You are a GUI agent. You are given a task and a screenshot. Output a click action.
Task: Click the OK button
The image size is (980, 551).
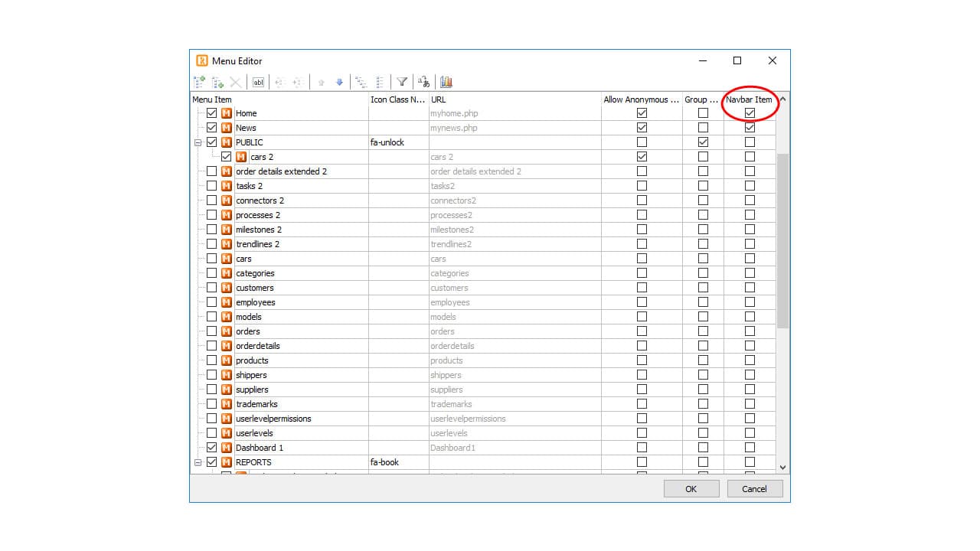691,488
